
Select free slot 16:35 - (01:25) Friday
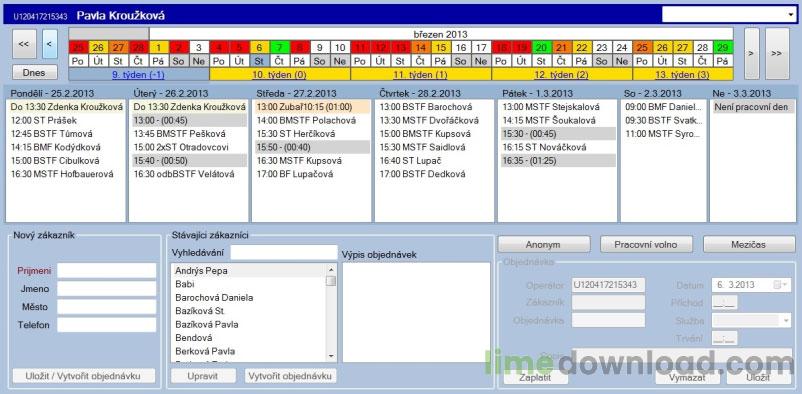(558, 161)
